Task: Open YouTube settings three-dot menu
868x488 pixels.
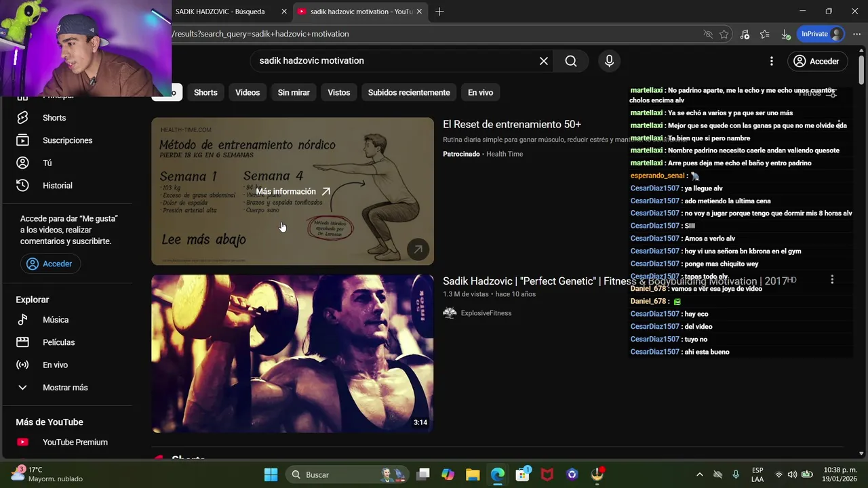Action: point(771,61)
